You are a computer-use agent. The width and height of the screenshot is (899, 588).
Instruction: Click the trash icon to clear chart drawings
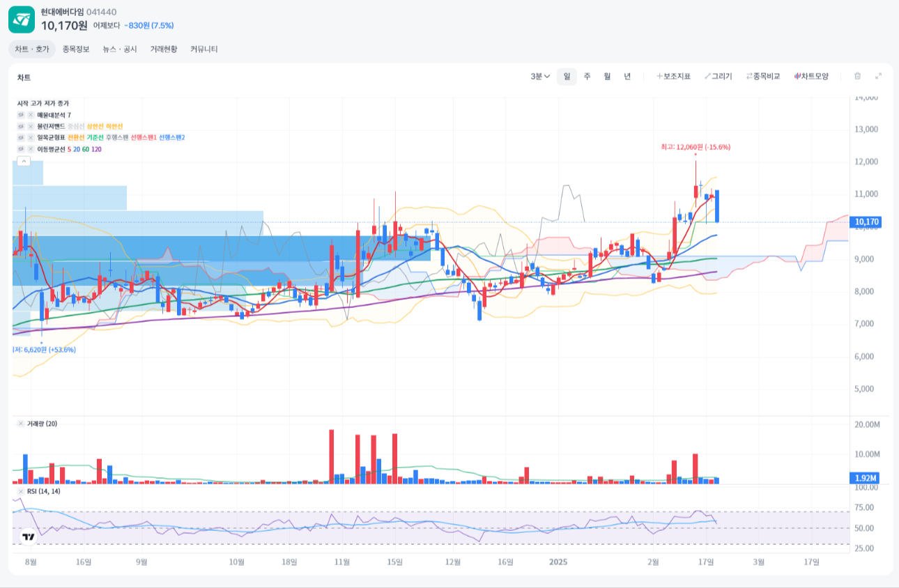858,76
